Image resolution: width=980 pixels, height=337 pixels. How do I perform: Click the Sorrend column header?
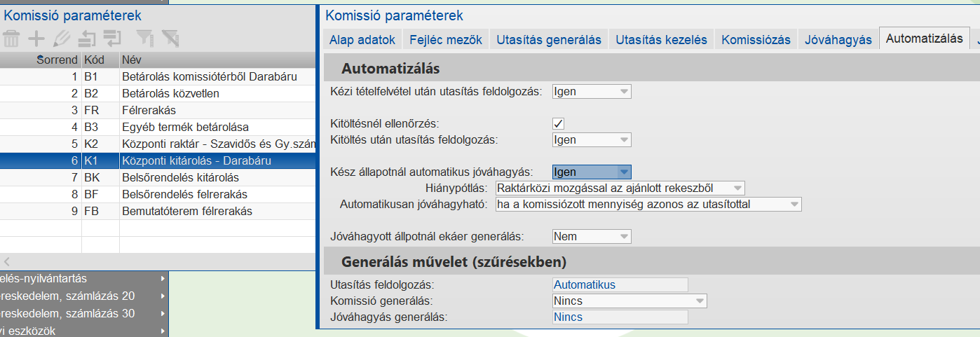(x=57, y=60)
